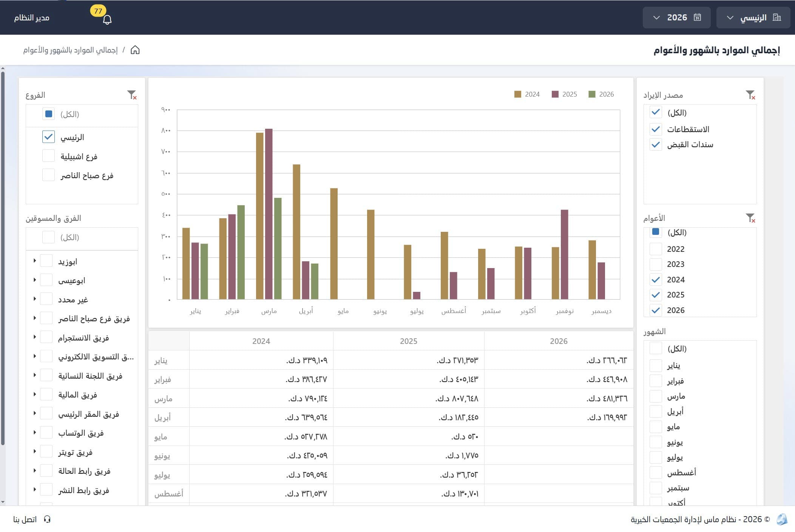Uncheck the الرئيسي branch checkbox
795x532 pixels.
coord(48,137)
